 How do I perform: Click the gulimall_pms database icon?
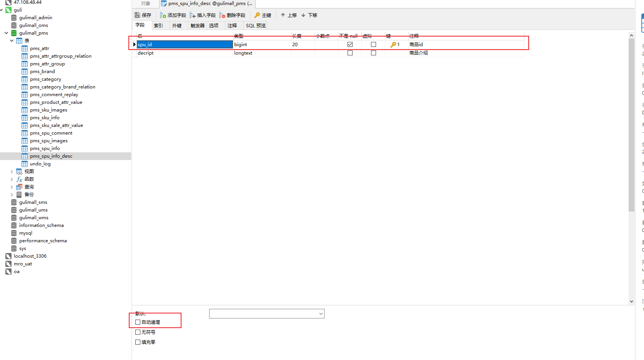click(x=14, y=33)
